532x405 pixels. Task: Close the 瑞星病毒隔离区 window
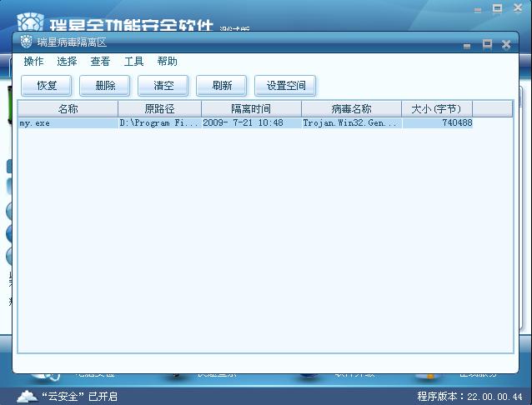(506, 44)
